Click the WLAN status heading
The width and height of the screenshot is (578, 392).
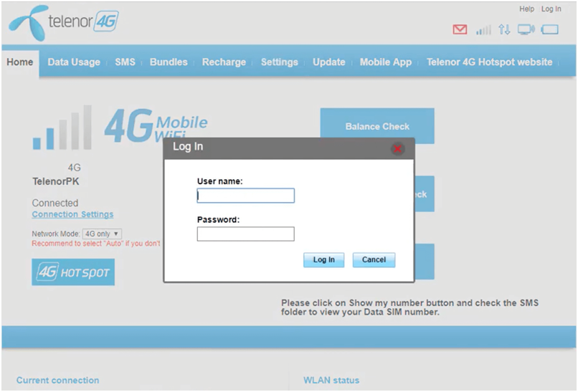(331, 381)
